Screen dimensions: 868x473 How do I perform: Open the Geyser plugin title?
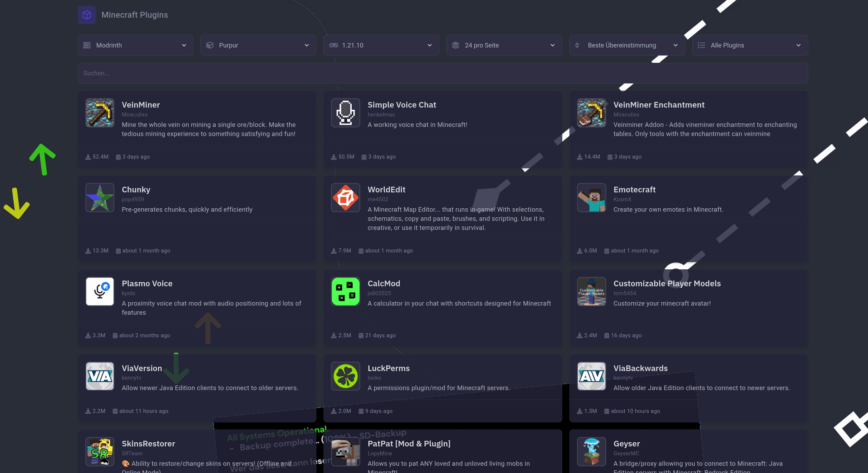pos(627,444)
